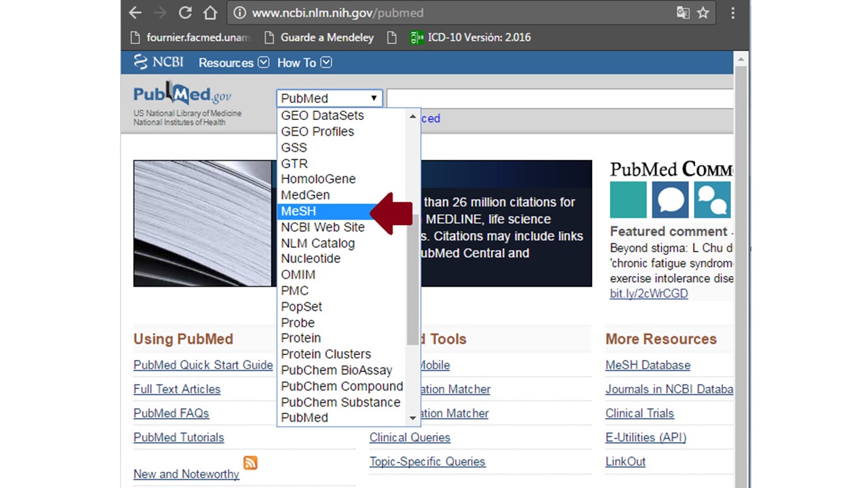Click dropdown list scroll-down arrow

[413, 418]
